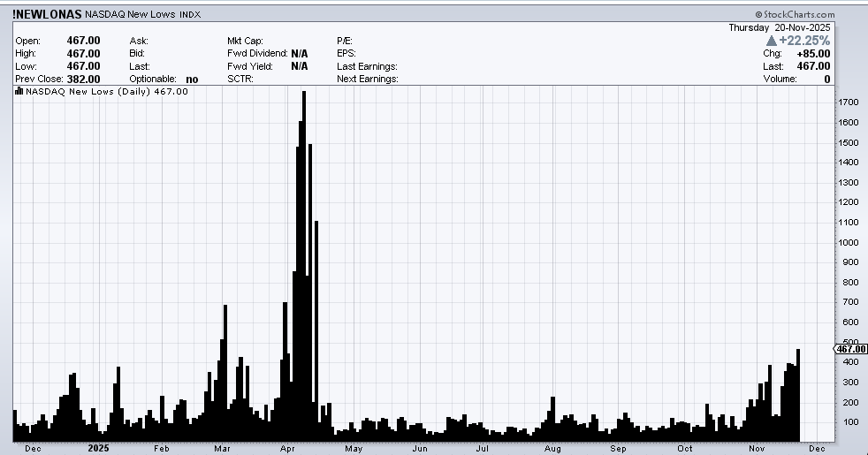Click the 1000 level on the price scale
The image size is (868, 455).
tap(848, 242)
